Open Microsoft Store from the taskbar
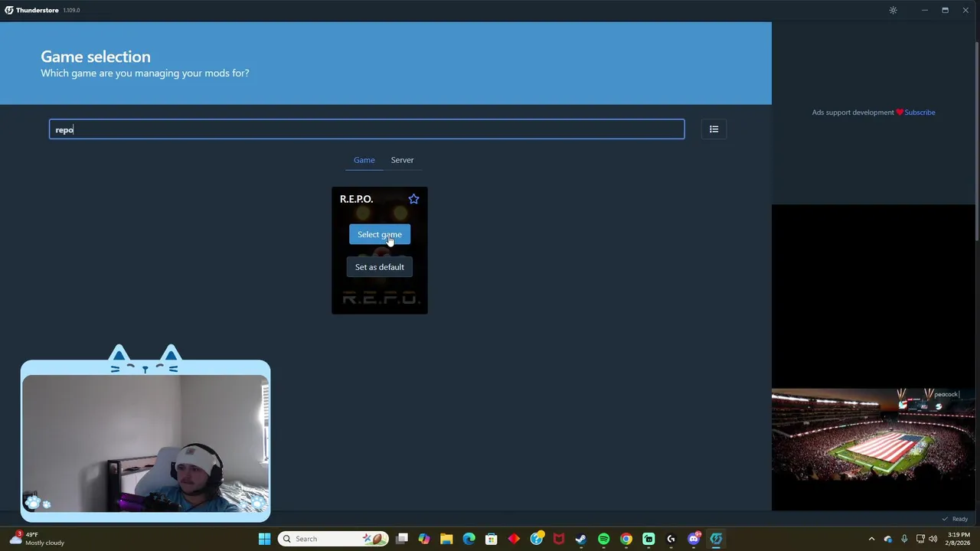980x551 pixels. pyautogui.click(x=492, y=539)
